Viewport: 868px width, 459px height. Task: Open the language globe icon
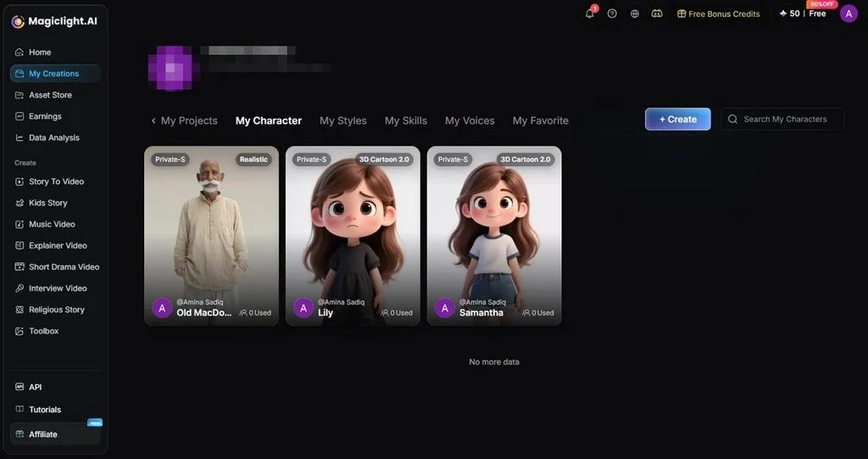pyautogui.click(x=634, y=14)
